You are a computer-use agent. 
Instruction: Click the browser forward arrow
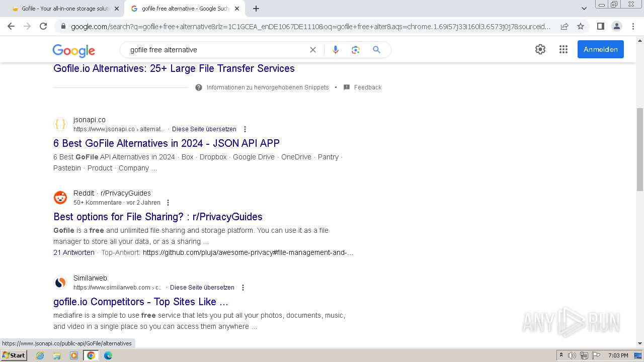coord(27,26)
